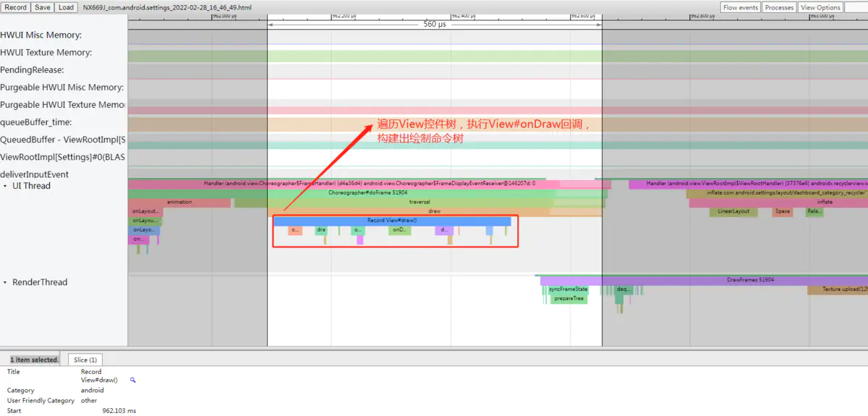Open the Processes filter
Screen dimensions: 868x416
779,7
